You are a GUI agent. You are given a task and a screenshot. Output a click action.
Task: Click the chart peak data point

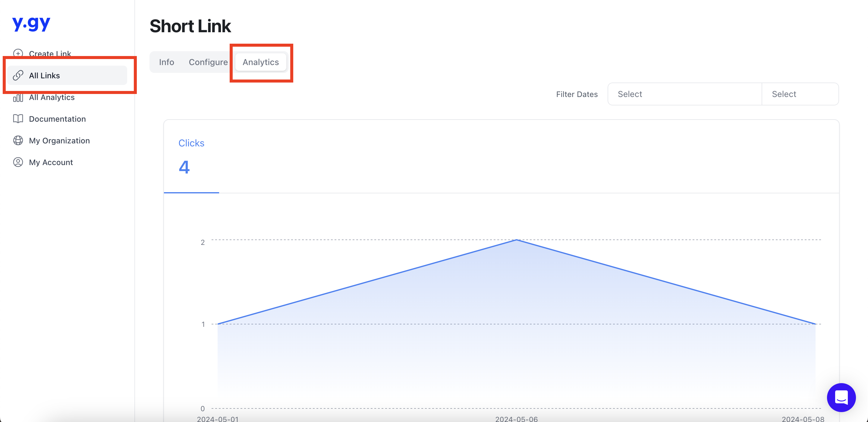tap(516, 240)
